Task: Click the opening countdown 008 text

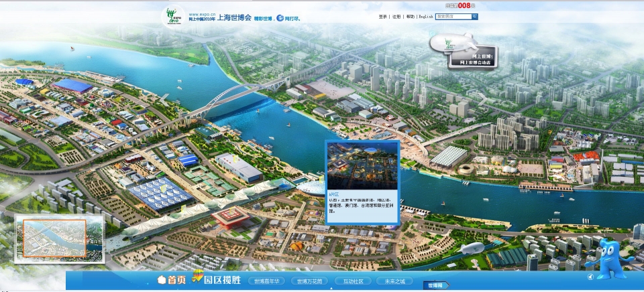Action: (x=461, y=6)
